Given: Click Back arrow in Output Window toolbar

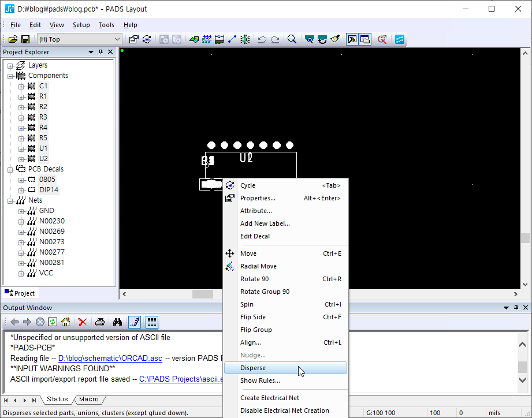Looking at the screenshot, I should (14, 322).
